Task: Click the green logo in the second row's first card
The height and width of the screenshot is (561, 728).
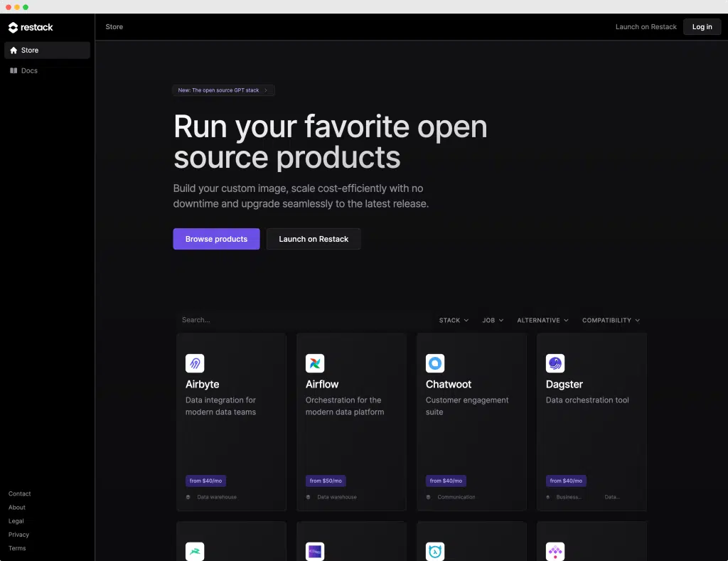Action: tap(195, 551)
